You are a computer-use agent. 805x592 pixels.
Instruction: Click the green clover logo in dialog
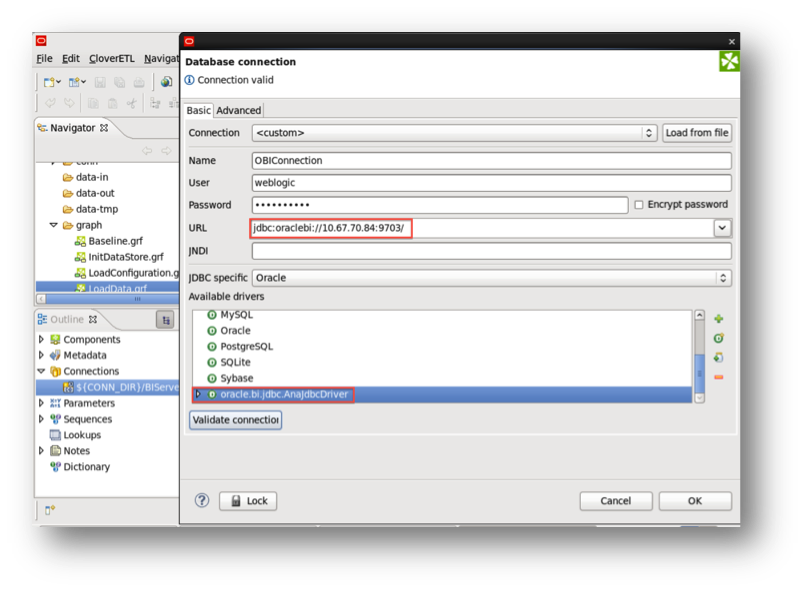[x=729, y=61]
